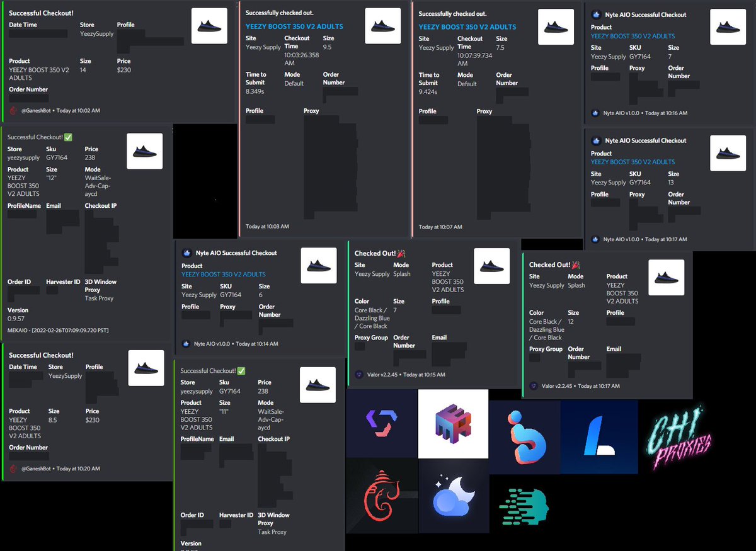Click time to submit value 8.349s

point(255,91)
